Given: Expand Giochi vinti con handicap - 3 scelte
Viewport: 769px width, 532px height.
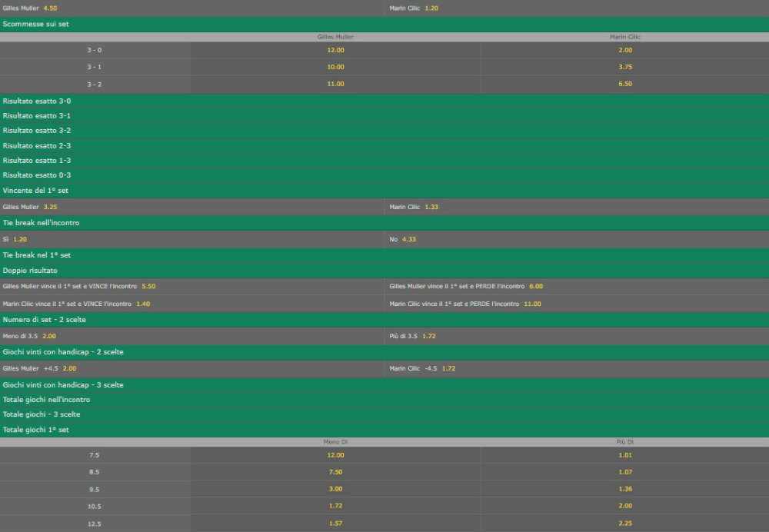Looking at the screenshot, I should 63,384.
